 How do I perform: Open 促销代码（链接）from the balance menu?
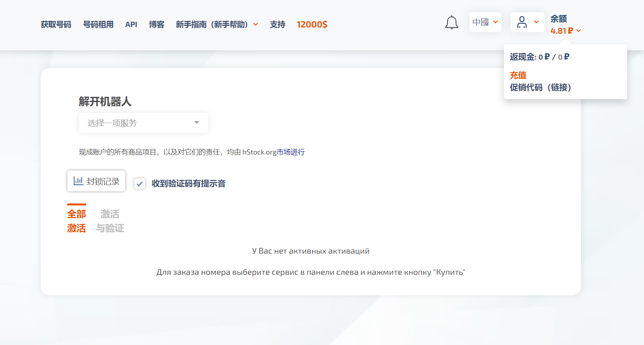coord(540,87)
